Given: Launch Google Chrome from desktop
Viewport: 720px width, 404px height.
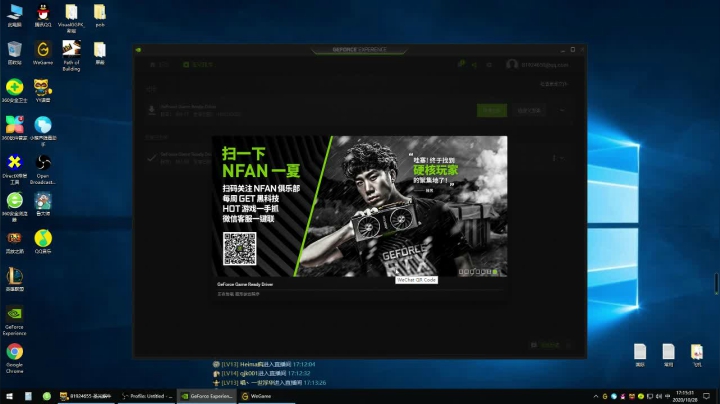Looking at the screenshot, I should (x=14, y=358).
